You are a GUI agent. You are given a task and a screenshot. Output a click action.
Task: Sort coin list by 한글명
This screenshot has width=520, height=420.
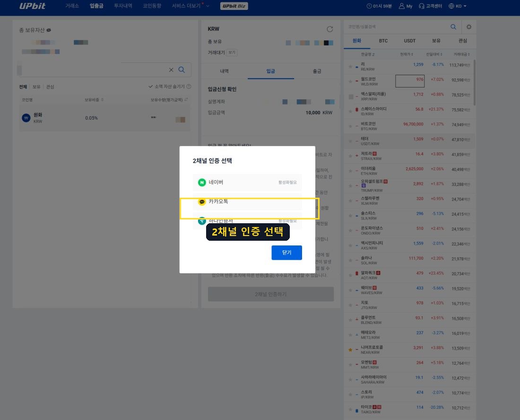(x=368, y=54)
